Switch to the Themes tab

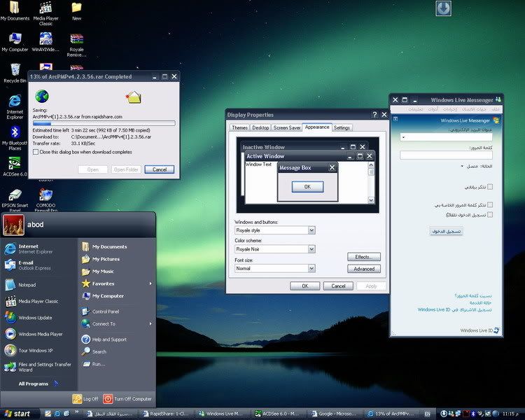click(239, 127)
